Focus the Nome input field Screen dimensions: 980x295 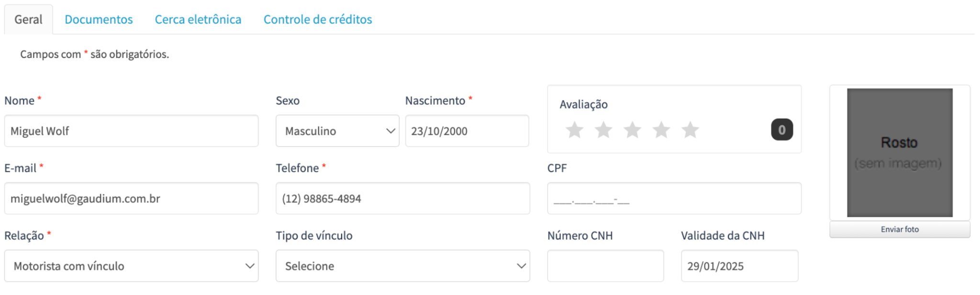pyautogui.click(x=131, y=131)
